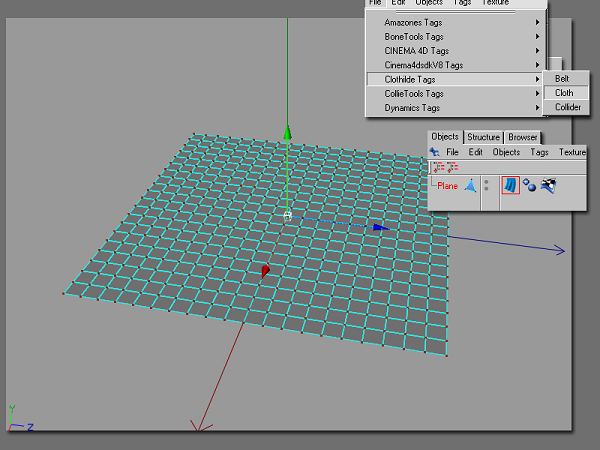
Task: Open the Objects menu in Objects panel
Action: [506, 152]
